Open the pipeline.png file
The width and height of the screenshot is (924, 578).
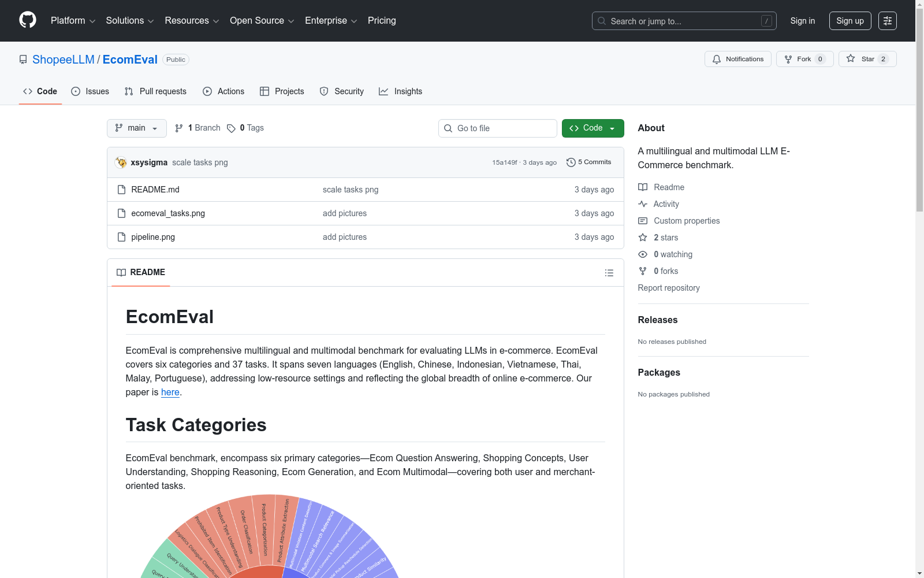click(x=153, y=237)
